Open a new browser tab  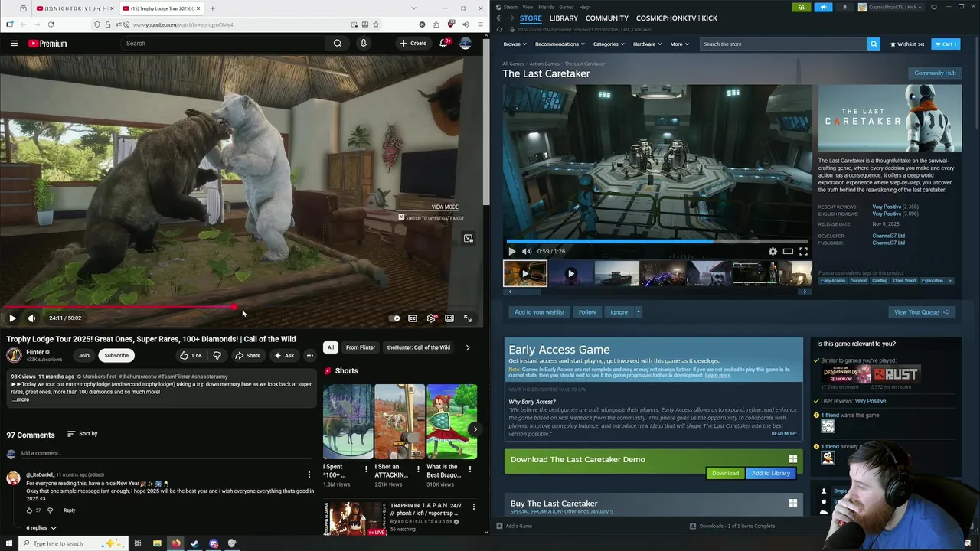point(212,8)
